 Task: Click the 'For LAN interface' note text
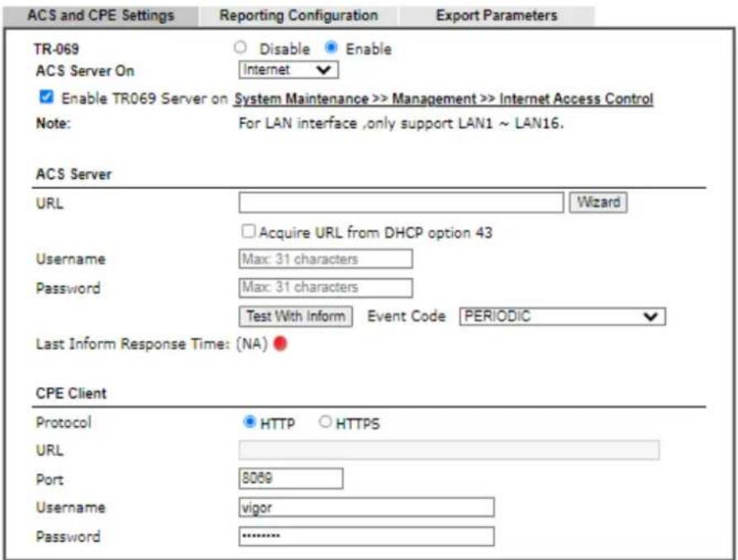click(x=401, y=123)
